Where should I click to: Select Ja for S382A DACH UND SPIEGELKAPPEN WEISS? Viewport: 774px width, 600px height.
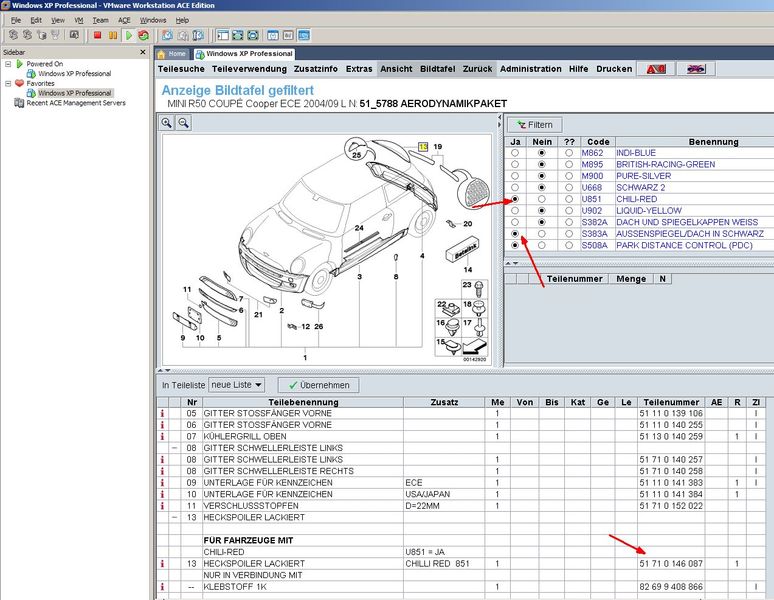click(x=515, y=222)
